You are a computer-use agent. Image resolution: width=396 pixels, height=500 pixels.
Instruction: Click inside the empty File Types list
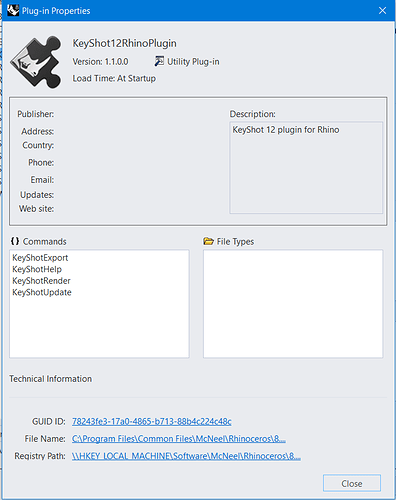(x=293, y=304)
